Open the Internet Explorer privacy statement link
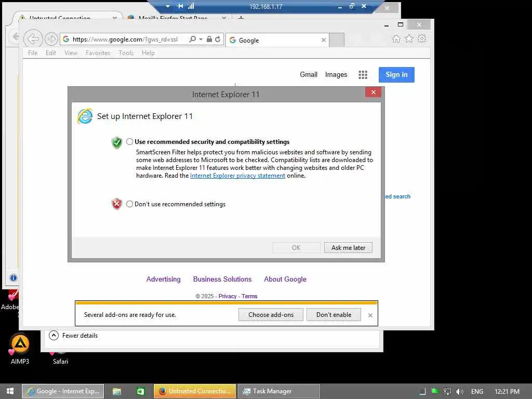 point(237,176)
